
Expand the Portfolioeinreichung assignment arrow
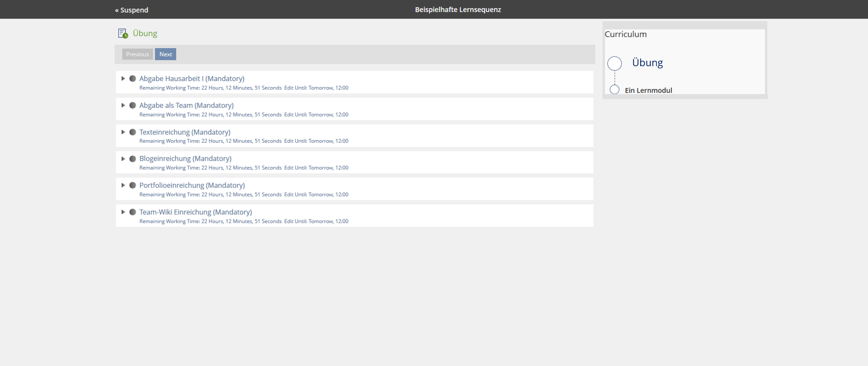click(x=123, y=185)
